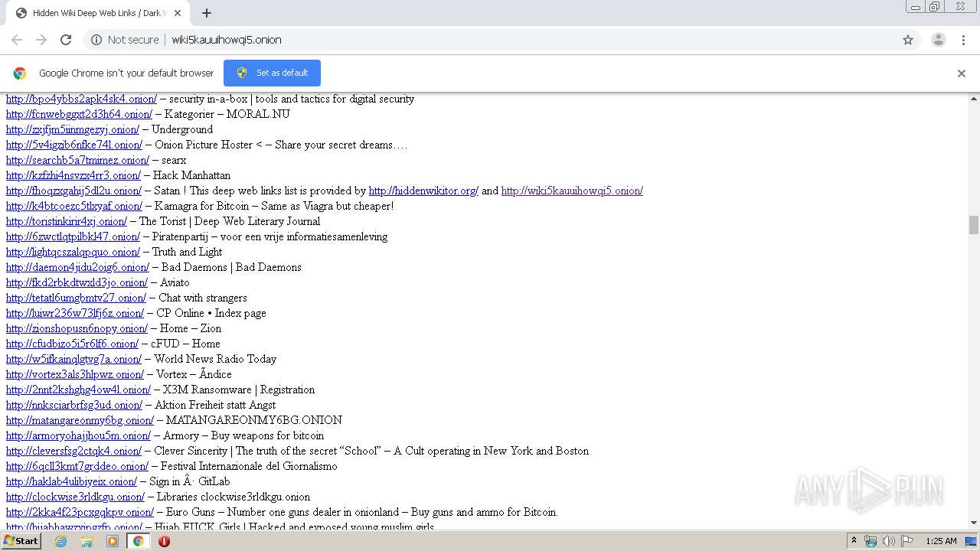Click text 'Hack Manhattan'
Screen dimensions: 980x551
(191, 175)
